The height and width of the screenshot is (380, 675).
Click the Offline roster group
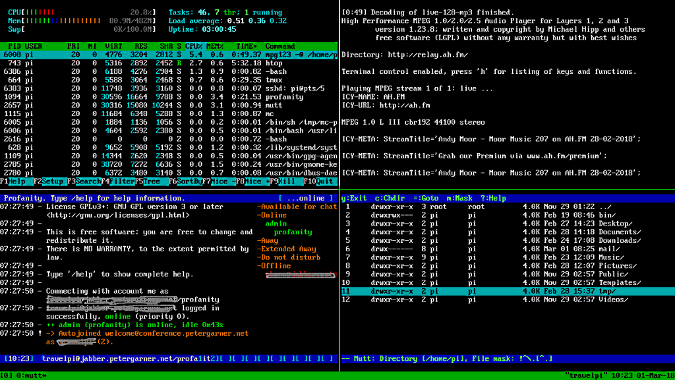[274, 266]
